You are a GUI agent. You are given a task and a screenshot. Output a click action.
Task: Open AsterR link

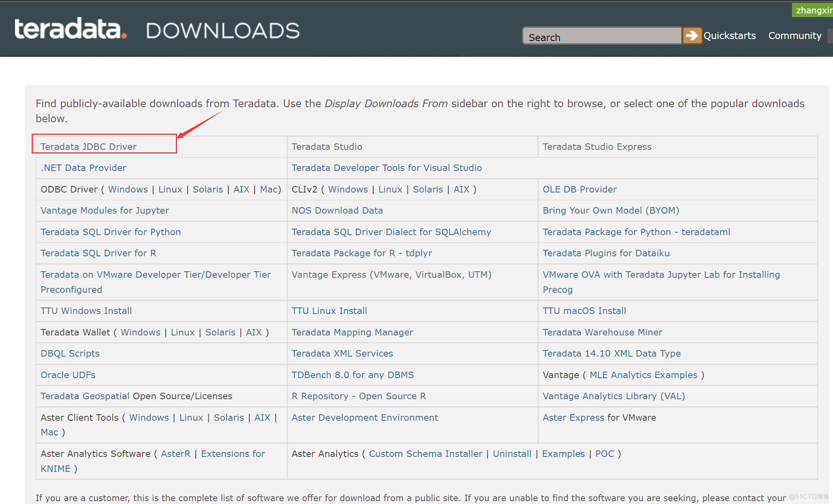click(175, 454)
